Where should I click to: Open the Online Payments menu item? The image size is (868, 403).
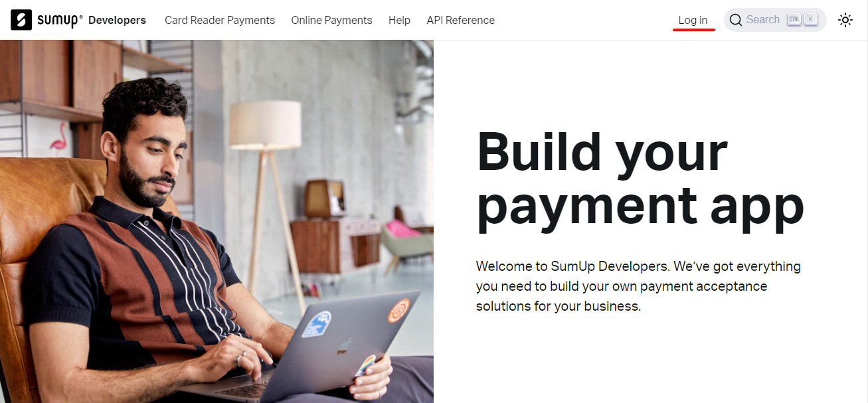pos(331,20)
